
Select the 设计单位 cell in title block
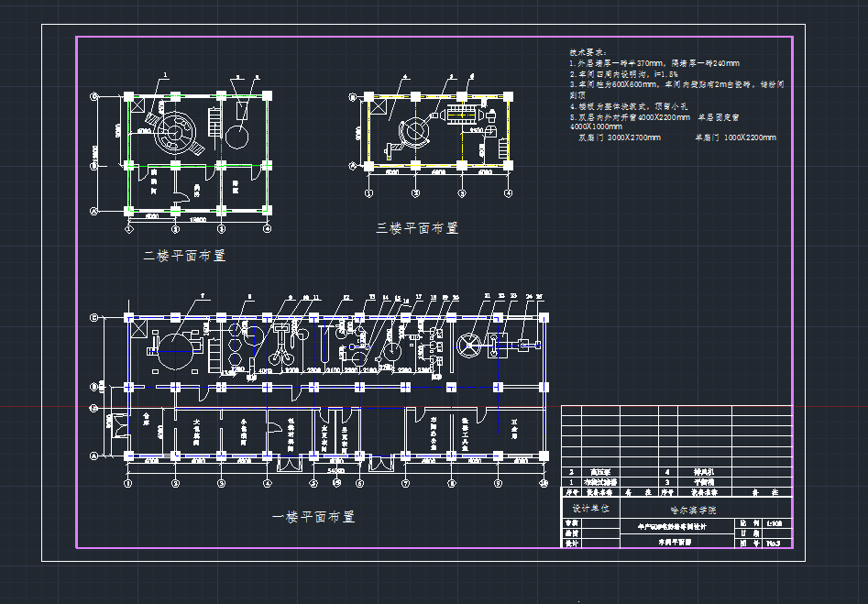590,508
